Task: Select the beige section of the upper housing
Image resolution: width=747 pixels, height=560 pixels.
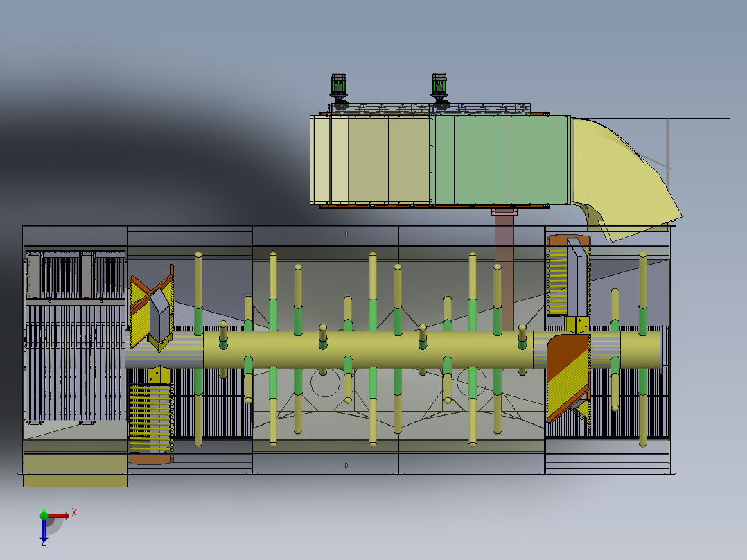Action: tap(370, 160)
